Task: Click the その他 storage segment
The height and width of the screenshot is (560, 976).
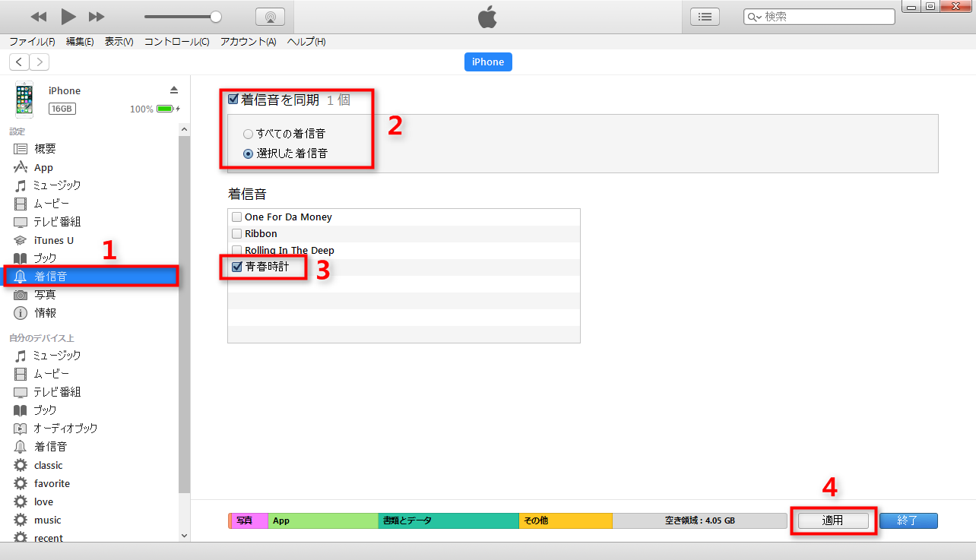Action: click(x=566, y=520)
